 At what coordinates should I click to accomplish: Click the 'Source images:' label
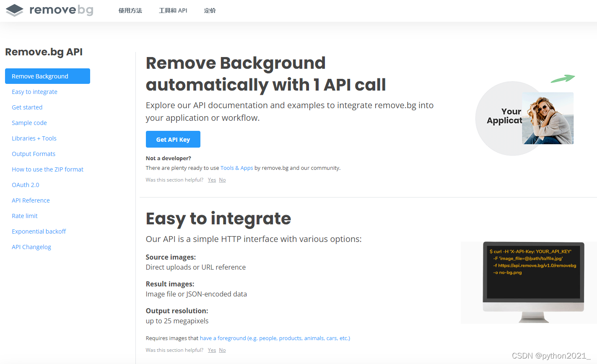[171, 257]
